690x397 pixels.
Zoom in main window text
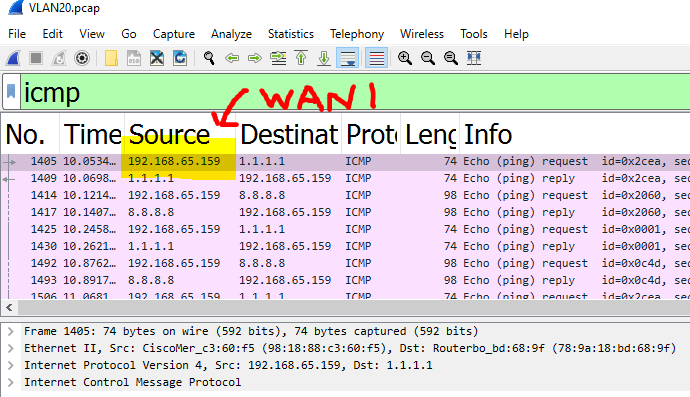(405, 58)
